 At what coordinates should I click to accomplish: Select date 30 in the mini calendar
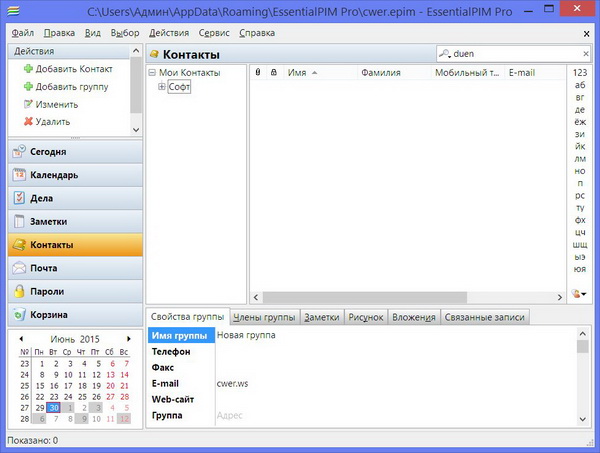54,407
